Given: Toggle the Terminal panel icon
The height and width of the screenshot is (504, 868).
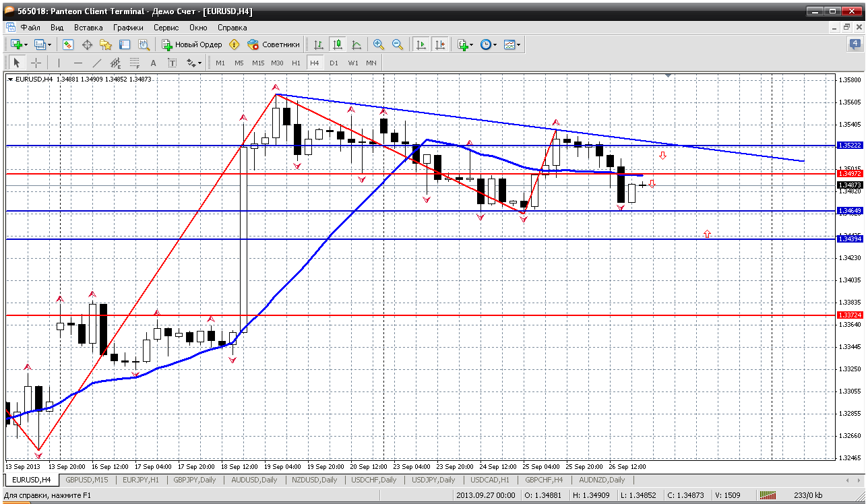Looking at the screenshot, I should click(125, 44).
